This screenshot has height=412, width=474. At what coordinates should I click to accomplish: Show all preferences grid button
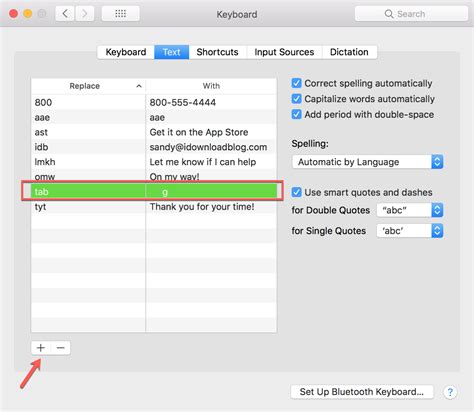point(120,14)
